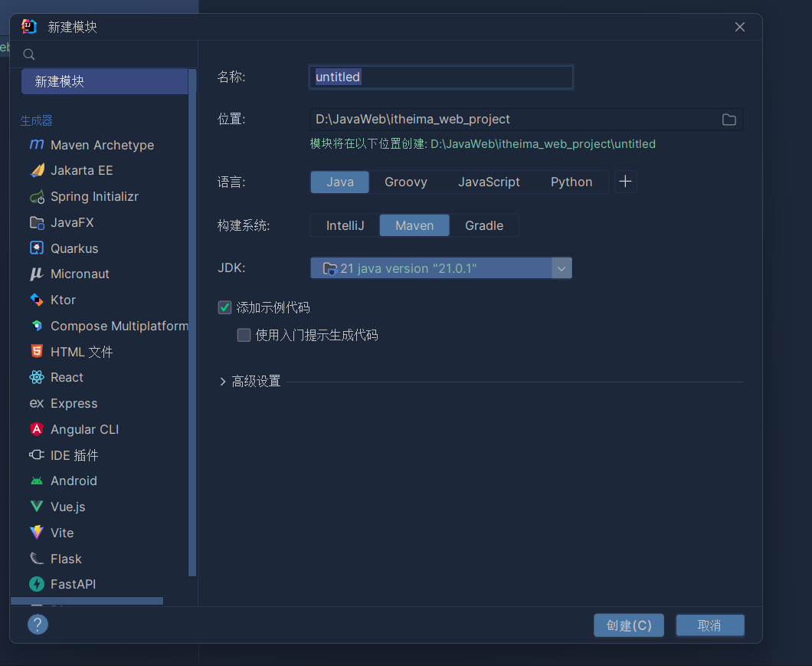The image size is (812, 666).
Task: Select the 新建模块 list entry
Action: coord(104,81)
